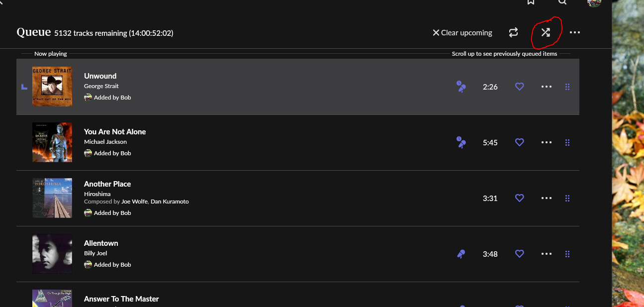Click Bob's avatar icon under George Strait
644x307 pixels.
coord(88,98)
